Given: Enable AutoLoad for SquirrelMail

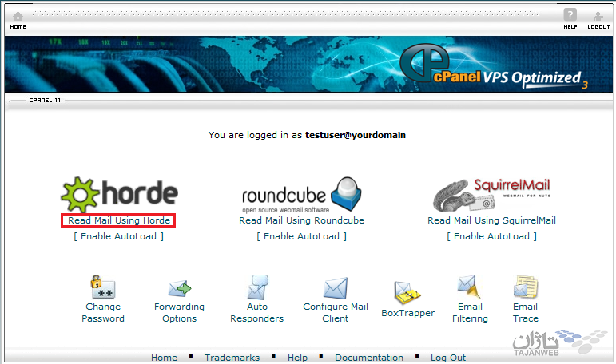Looking at the screenshot, I should (x=491, y=236).
